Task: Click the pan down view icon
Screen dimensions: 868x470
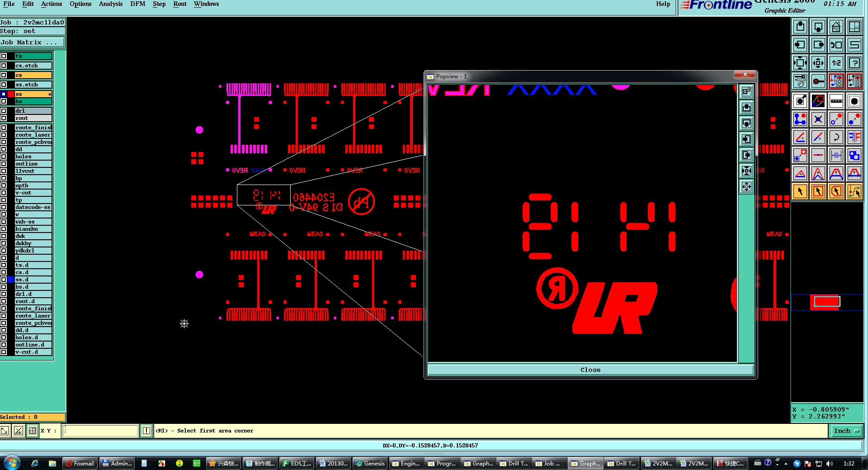Action: click(x=818, y=27)
